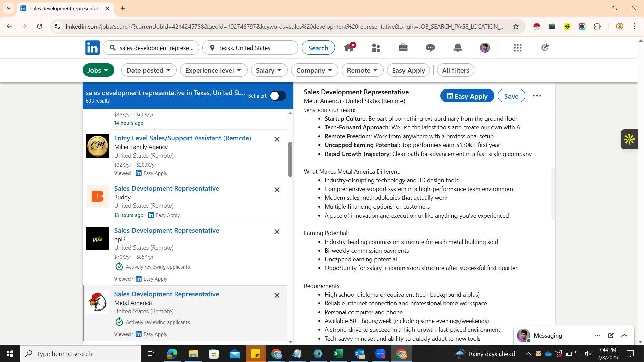
Task: Open Task View on the taskbar
Action: pos(151,354)
